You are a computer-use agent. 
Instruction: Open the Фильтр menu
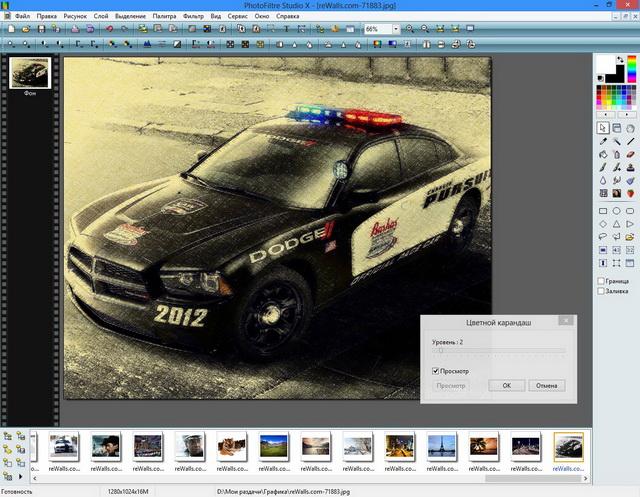pos(193,16)
